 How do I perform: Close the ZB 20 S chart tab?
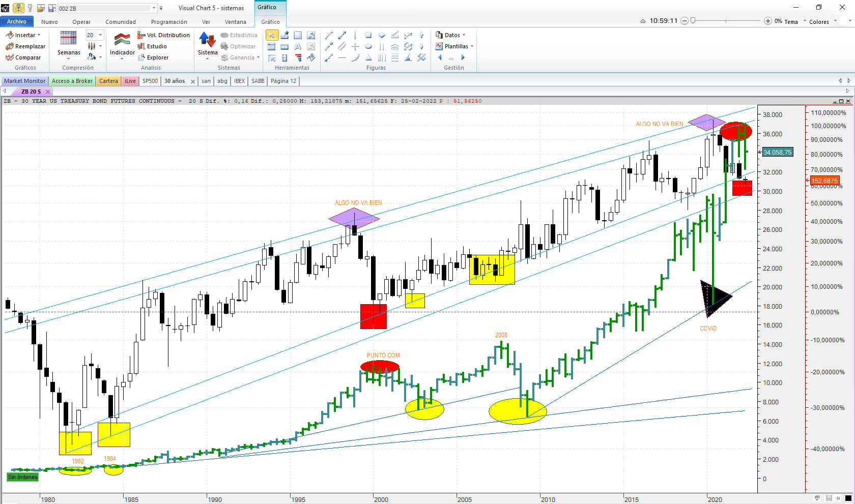[48, 92]
